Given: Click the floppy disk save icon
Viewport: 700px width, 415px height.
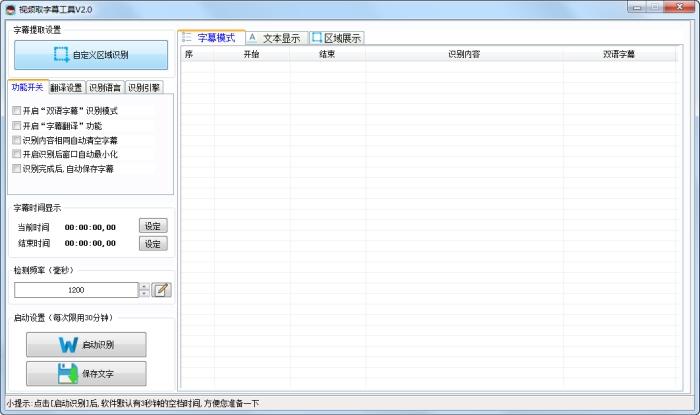Looking at the screenshot, I should [68, 374].
